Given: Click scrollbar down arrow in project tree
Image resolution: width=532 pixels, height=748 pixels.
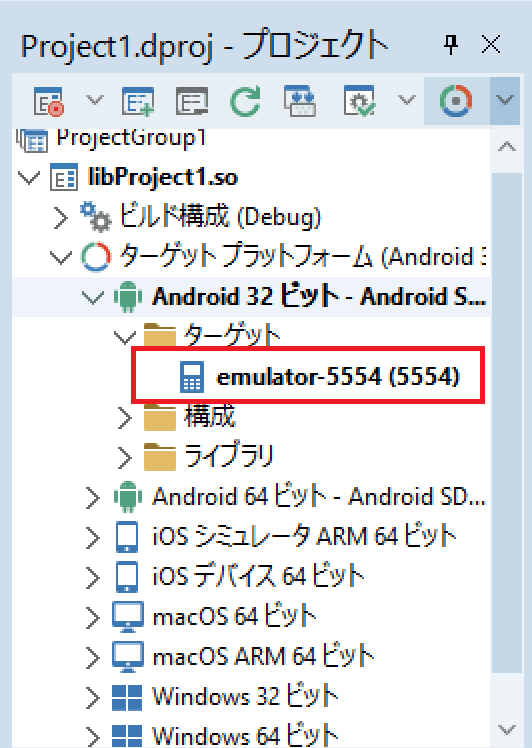Looking at the screenshot, I should [x=506, y=729].
